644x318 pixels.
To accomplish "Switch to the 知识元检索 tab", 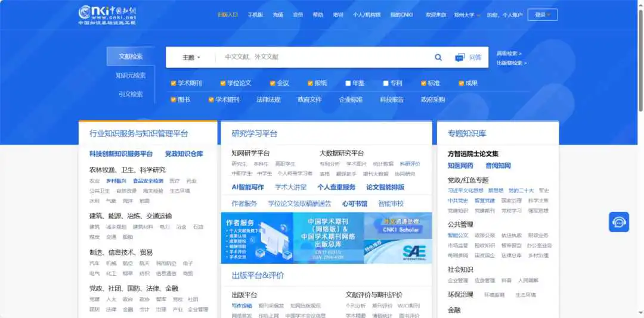I will pos(131,76).
